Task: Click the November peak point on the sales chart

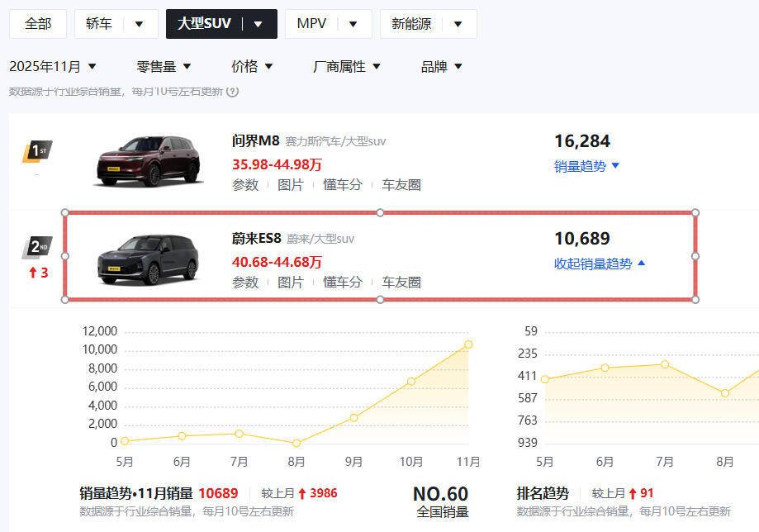Action: tap(468, 344)
